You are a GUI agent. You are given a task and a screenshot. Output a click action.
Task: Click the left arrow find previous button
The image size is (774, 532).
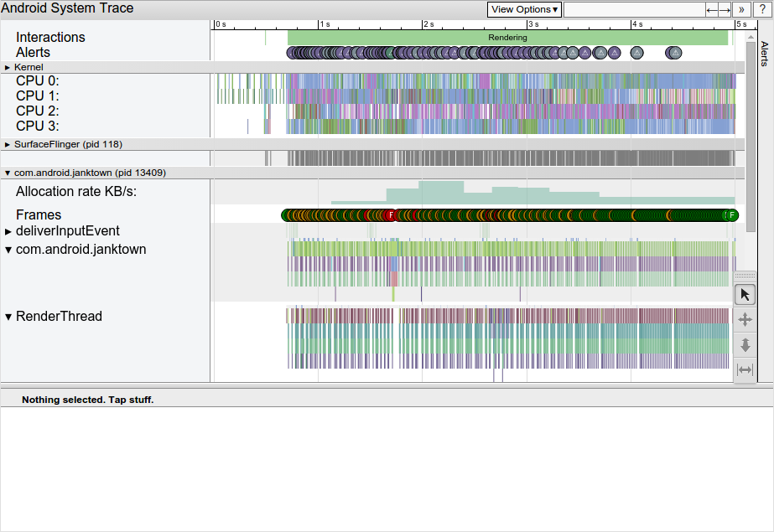712,9
